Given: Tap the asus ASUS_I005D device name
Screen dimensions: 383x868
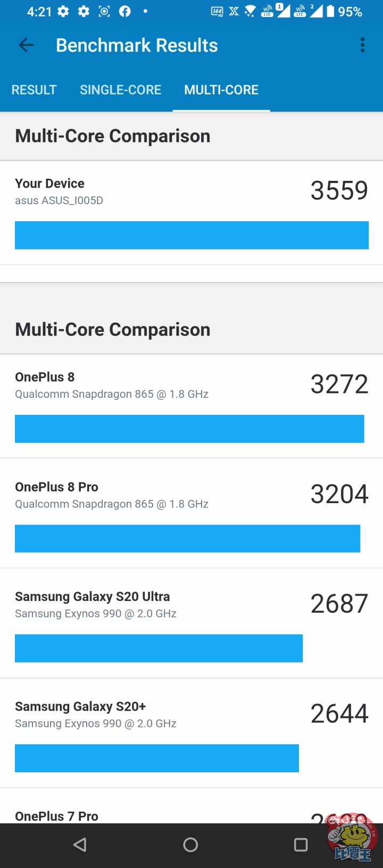Looking at the screenshot, I should click(59, 201).
